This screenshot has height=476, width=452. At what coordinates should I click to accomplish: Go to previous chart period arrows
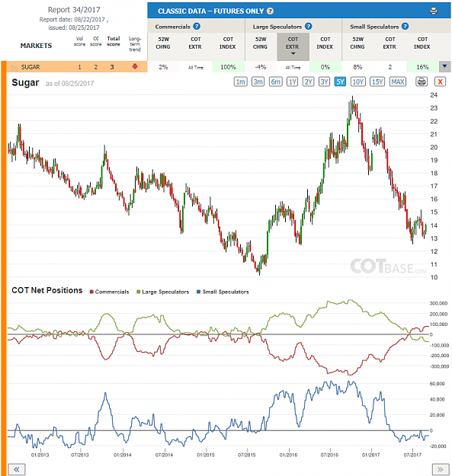(17, 469)
